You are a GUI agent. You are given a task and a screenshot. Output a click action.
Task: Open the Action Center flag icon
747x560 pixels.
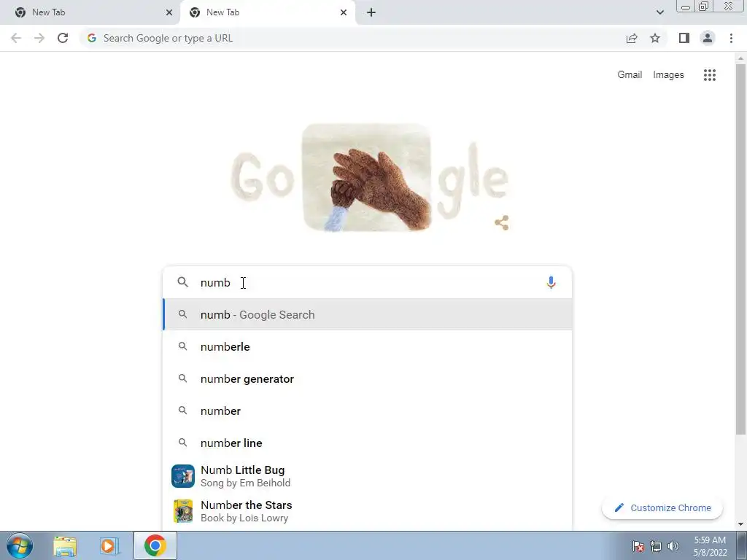point(638,546)
